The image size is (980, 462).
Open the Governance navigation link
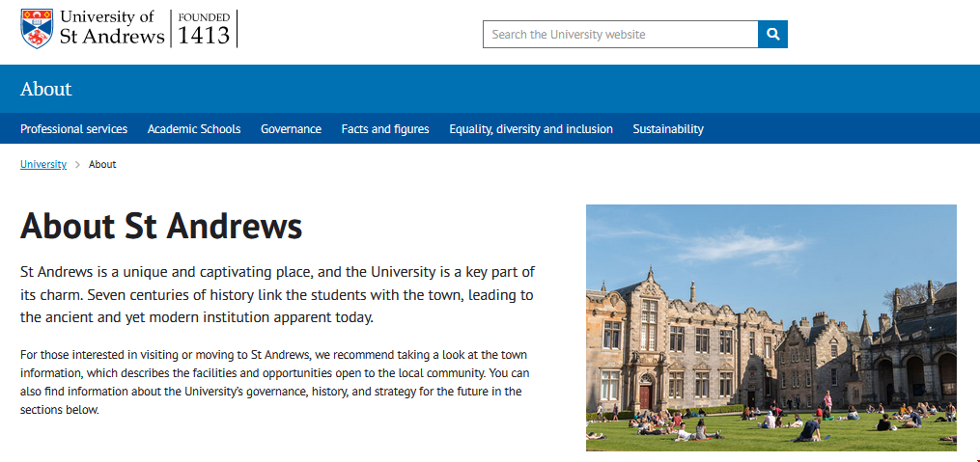[x=291, y=129]
